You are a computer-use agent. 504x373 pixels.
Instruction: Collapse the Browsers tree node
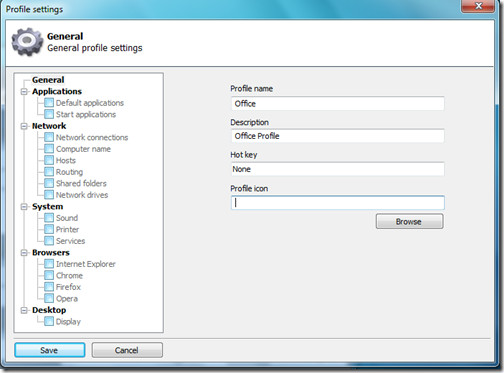click(24, 253)
